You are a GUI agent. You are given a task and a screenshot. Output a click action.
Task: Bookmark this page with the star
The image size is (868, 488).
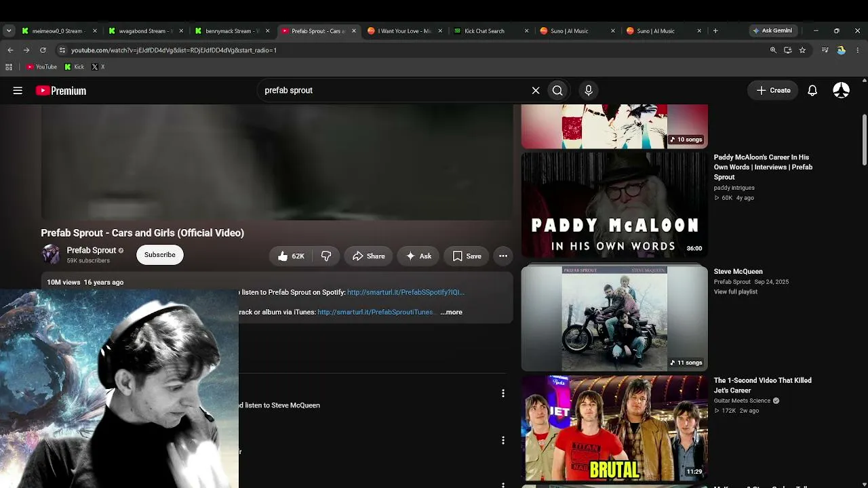(802, 50)
